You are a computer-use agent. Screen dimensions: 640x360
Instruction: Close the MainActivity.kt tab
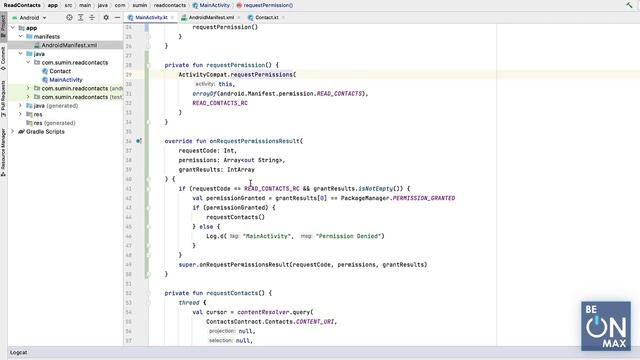point(172,18)
